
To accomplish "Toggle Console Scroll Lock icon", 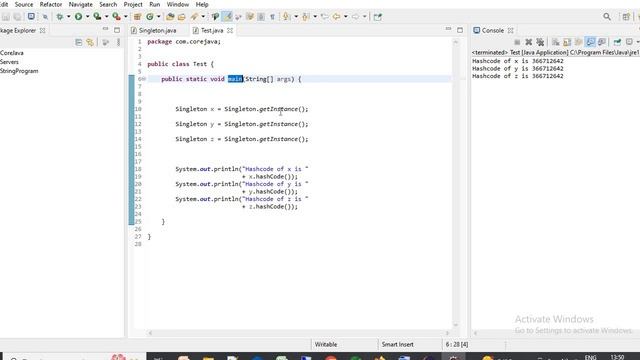I will point(567,42).
